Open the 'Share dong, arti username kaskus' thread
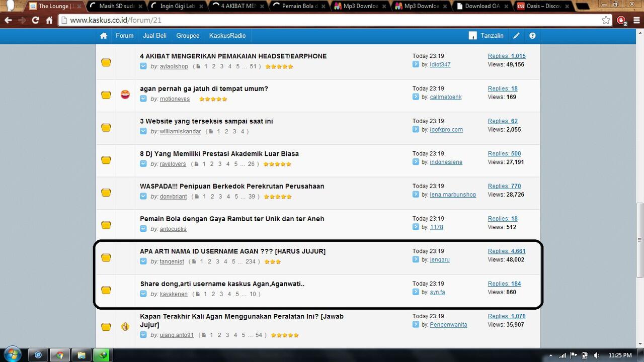Viewport: 644px width, 362px height. pos(222,284)
